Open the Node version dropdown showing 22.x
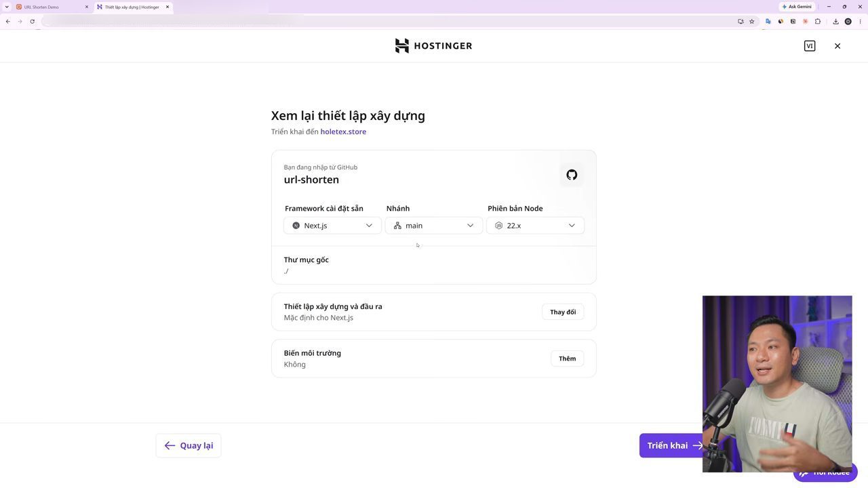This screenshot has height=488, width=868. click(535, 226)
